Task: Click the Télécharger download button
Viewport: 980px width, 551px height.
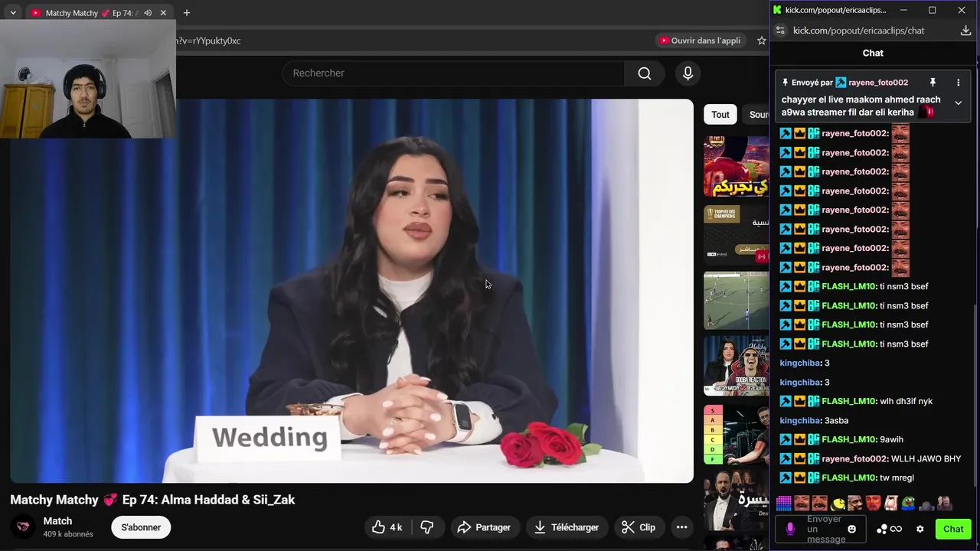Action: [x=567, y=527]
